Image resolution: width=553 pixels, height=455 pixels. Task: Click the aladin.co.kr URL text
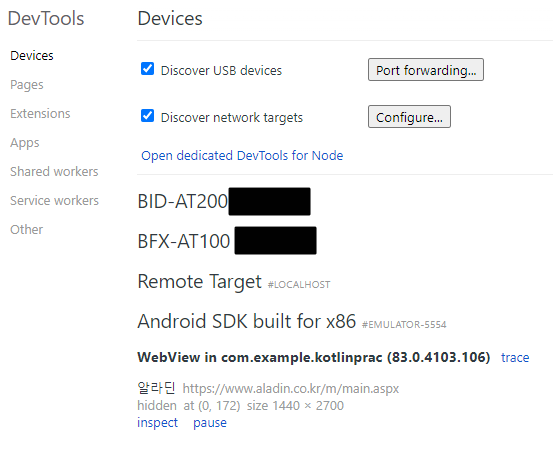point(291,389)
